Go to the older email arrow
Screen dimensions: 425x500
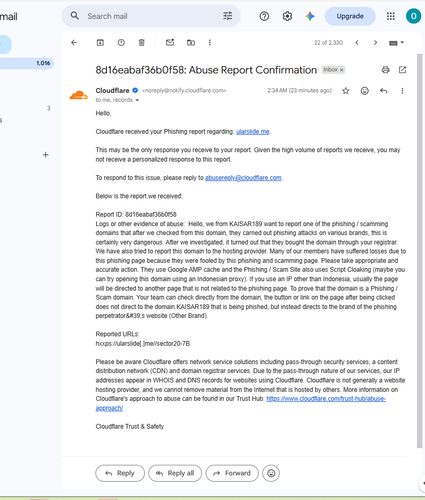click(375, 43)
